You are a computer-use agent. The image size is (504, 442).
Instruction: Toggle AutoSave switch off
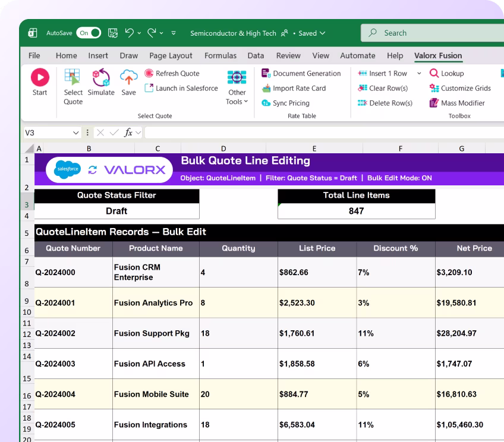tap(89, 33)
